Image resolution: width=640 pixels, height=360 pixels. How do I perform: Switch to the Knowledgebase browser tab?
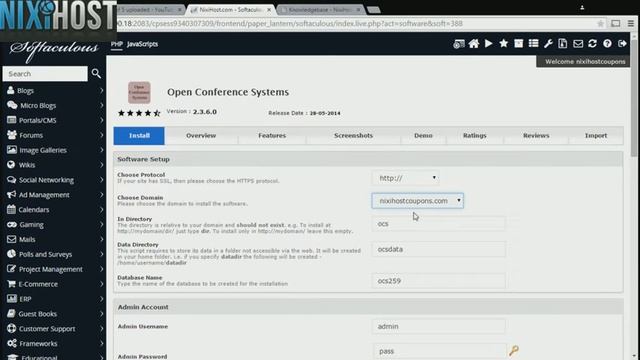[320, 9]
